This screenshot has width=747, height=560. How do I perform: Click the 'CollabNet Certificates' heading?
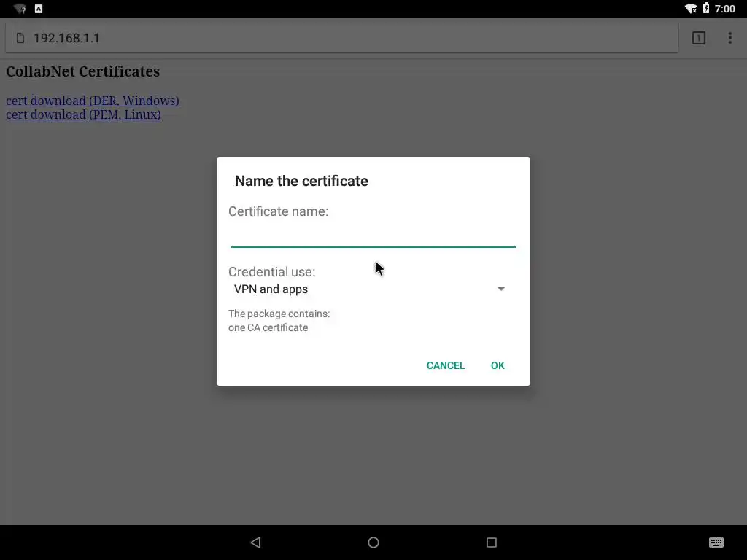tap(83, 71)
